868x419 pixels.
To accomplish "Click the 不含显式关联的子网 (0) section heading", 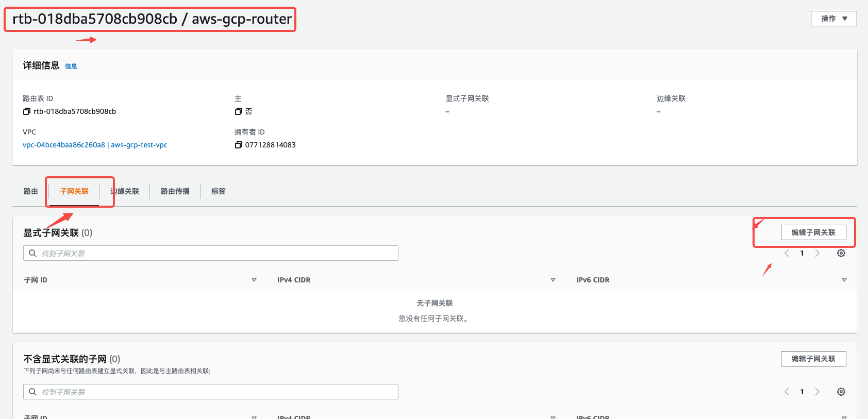I will (72, 359).
